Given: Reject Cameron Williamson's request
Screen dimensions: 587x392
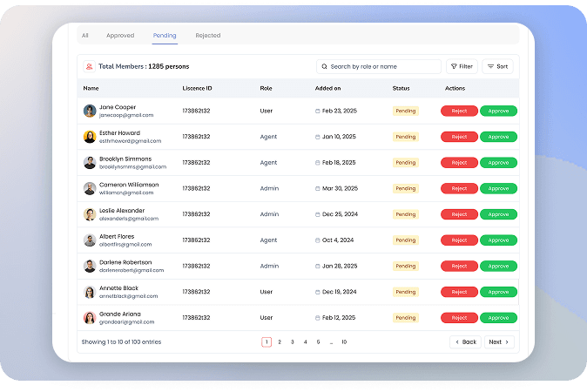Looking at the screenshot, I should tap(459, 188).
